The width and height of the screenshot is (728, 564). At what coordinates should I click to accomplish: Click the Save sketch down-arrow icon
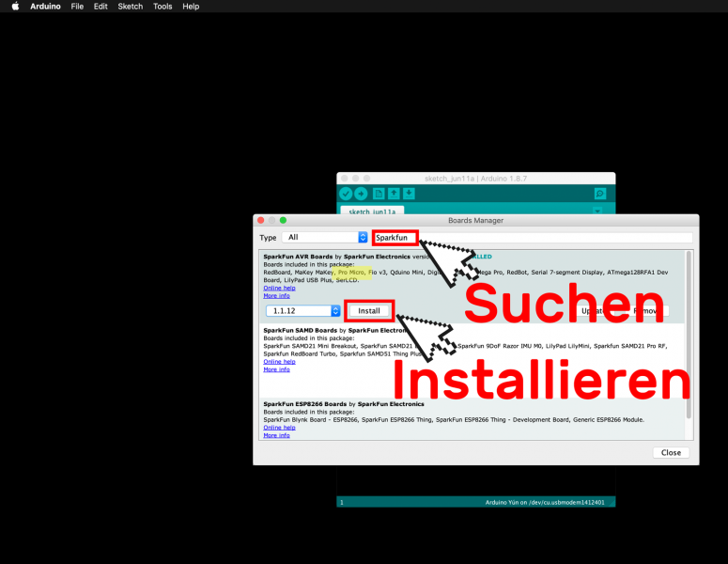pos(409,194)
